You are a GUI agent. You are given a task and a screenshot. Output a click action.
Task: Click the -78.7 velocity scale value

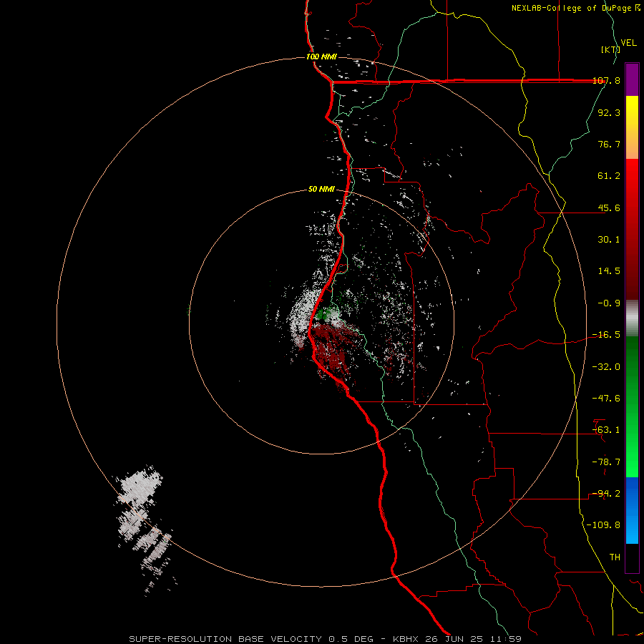(606, 462)
